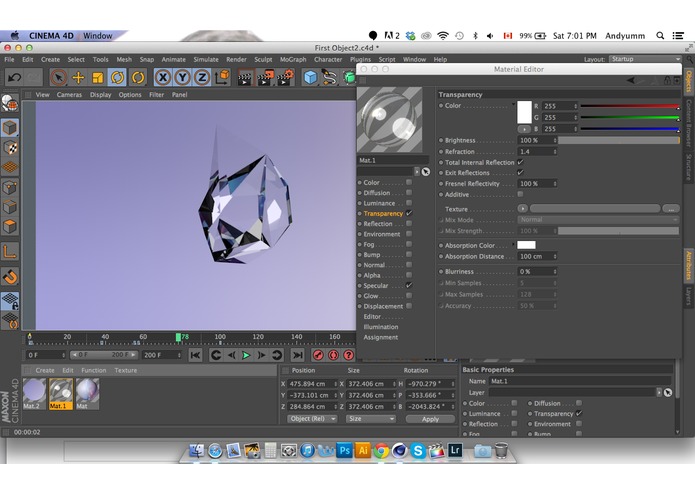Uncheck Exit Reflections option
The width and height of the screenshot is (695, 494).
520,172
